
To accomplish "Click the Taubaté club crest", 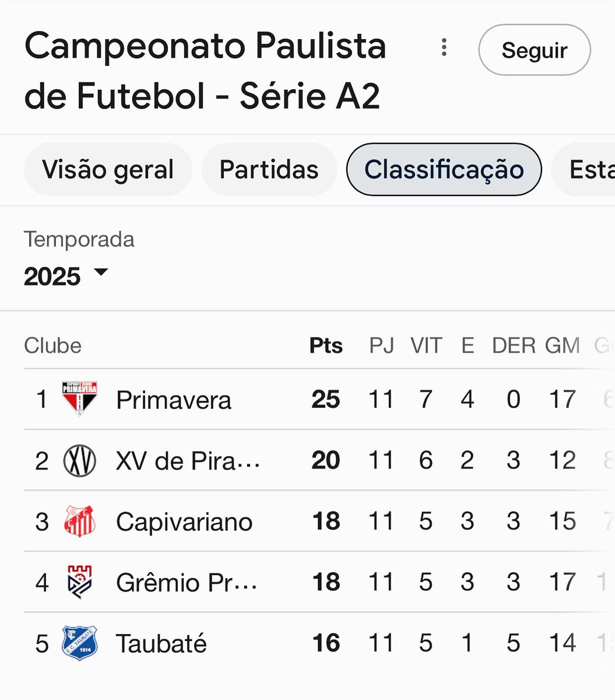I will (x=79, y=643).
